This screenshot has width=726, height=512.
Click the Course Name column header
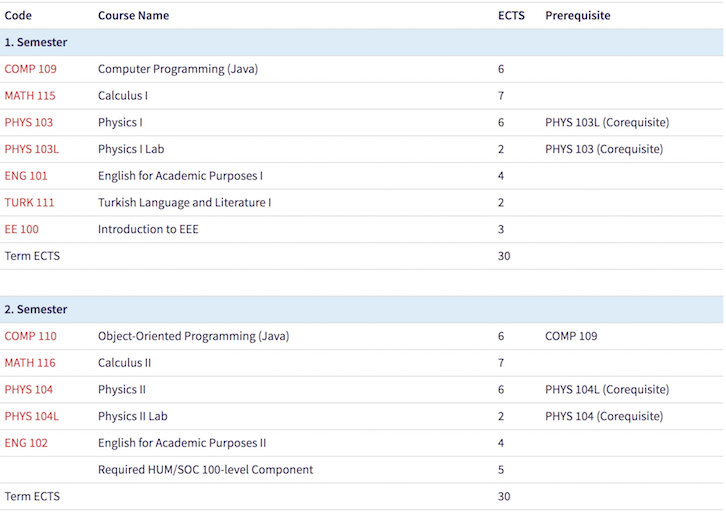click(x=133, y=16)
